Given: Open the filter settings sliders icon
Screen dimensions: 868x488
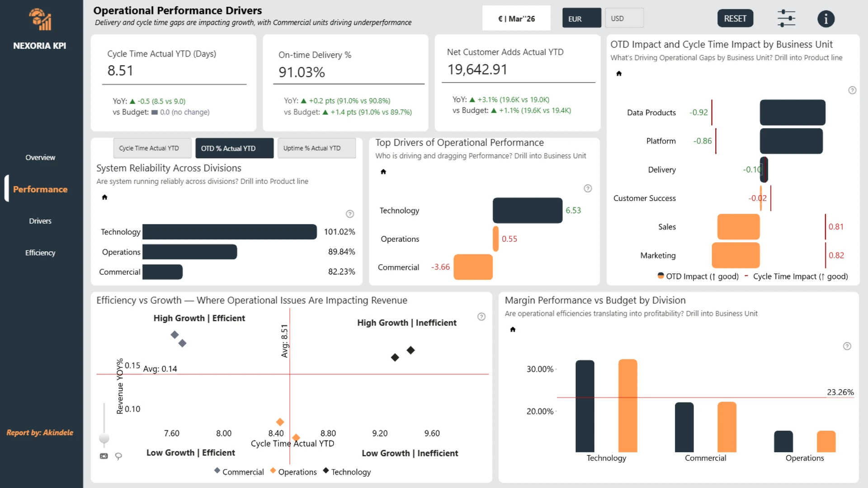Looking at the screenshot, I should [x=786, y=19].
